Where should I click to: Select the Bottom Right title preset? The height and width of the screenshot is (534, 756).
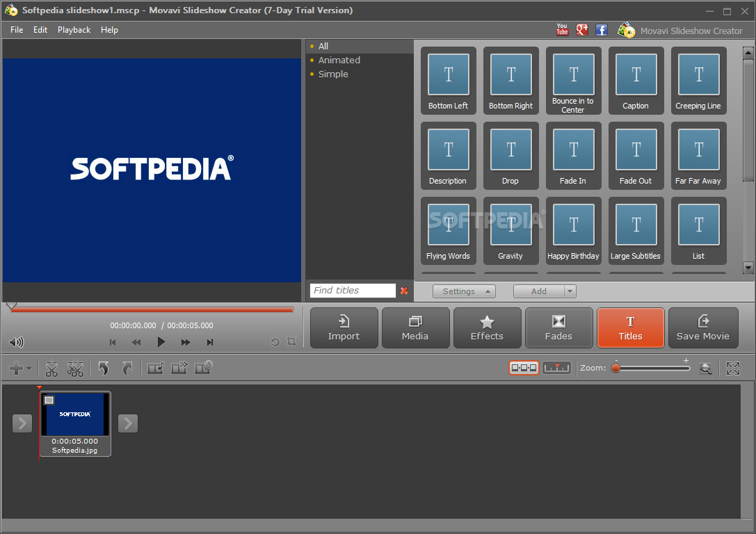[511, 81]
